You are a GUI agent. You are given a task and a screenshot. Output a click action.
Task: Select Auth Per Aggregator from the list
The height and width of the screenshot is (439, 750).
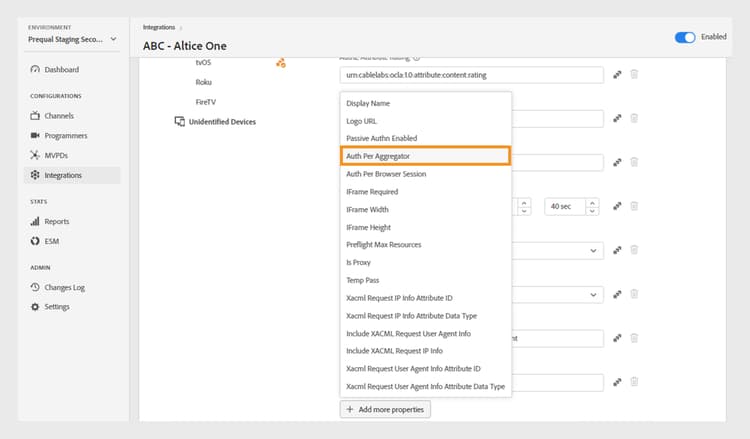coord(425,156)
